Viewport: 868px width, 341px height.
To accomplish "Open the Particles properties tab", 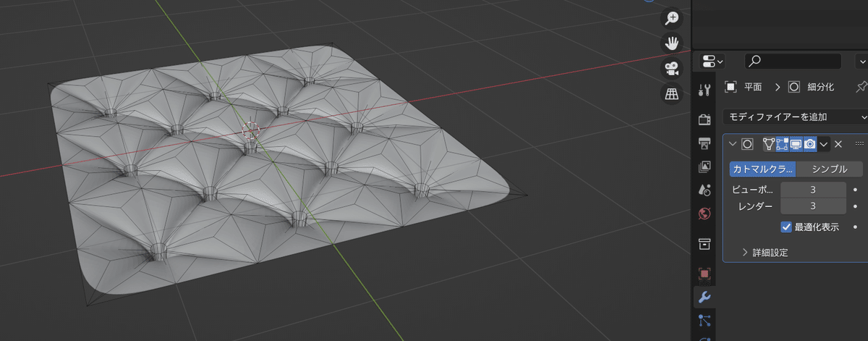I will tap(705, 320).
